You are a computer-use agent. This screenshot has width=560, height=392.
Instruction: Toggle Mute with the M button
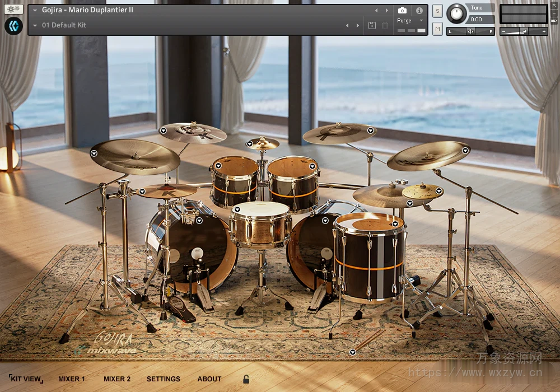click(437, 29)
